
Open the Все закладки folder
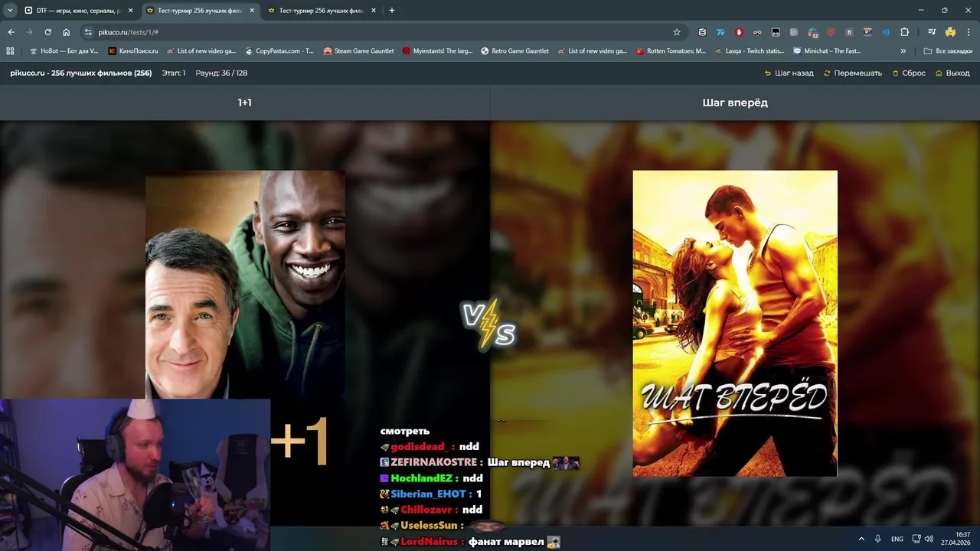(x=948, y=51)
